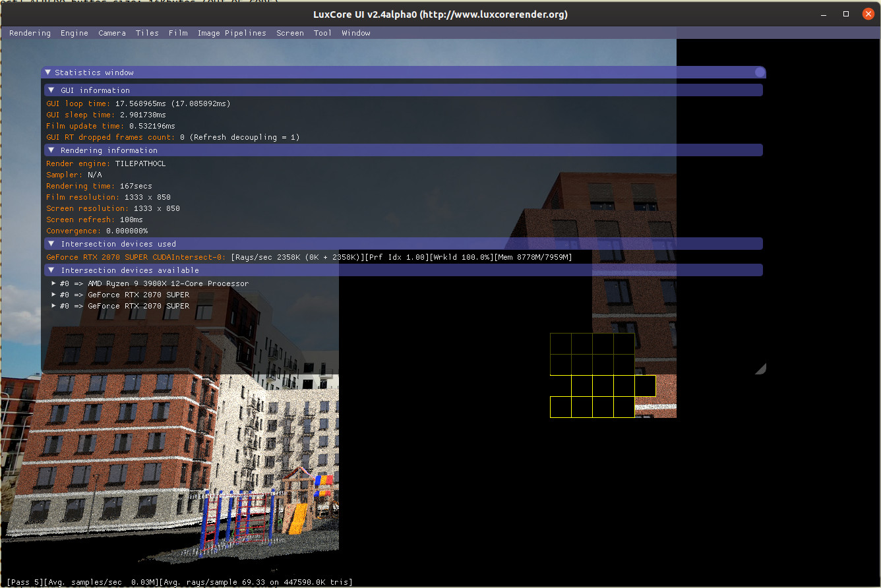The image size is (881, 588).
Task: Expand the second GeForce RTX 2070 SUPER entry
Action: (x=53, y=306)
